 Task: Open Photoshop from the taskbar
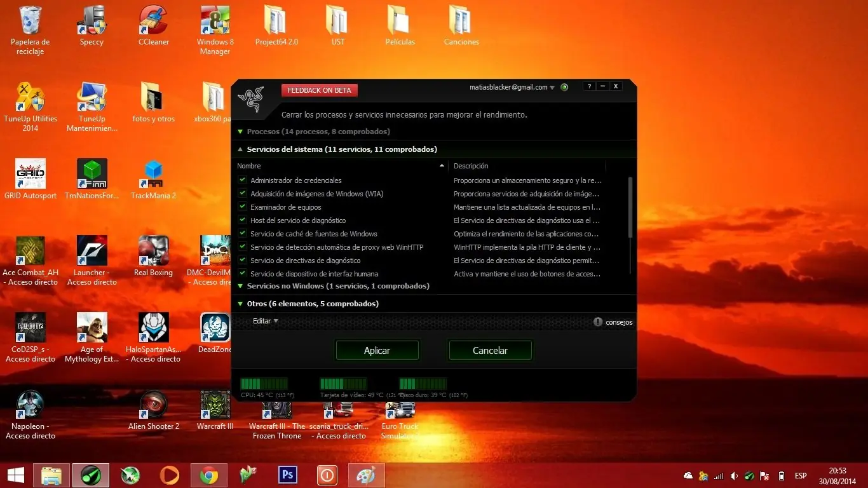tap(288, 475)
